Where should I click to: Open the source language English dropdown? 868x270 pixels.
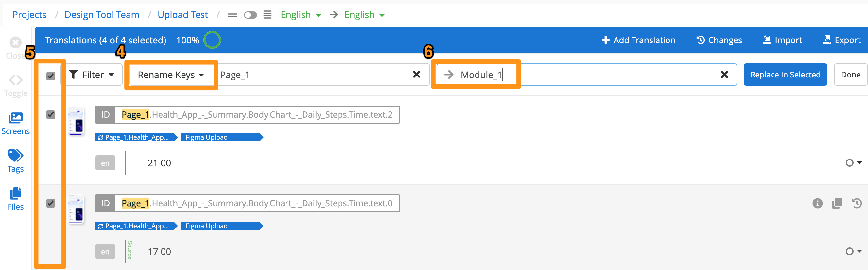300,15
